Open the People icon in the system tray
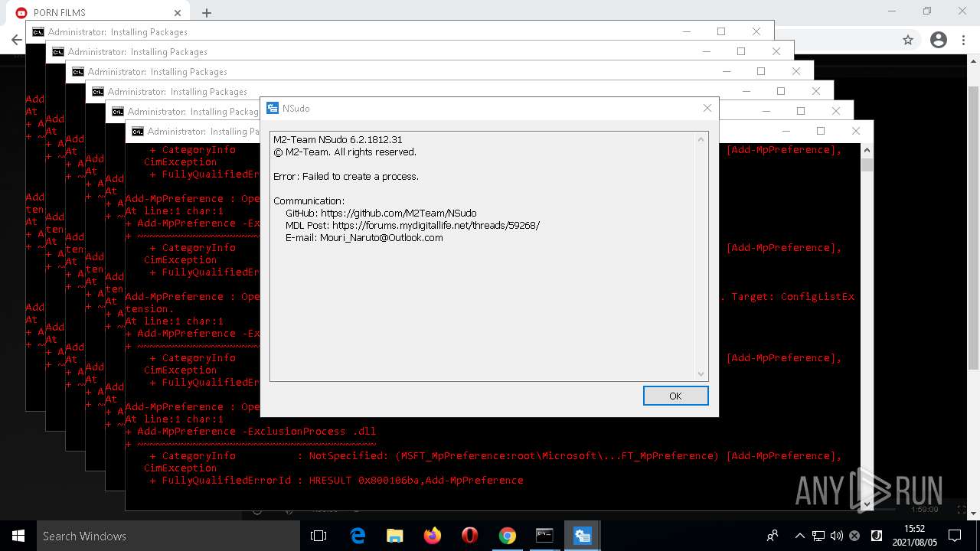This screenshot has height=551, width=980. point(773,536)
